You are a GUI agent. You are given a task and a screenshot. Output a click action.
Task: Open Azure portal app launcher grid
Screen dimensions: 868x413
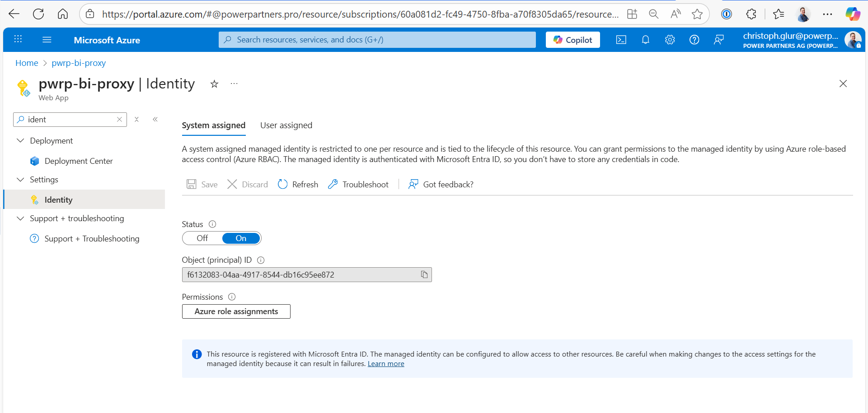pyautogui.click(x=18, y=39)
